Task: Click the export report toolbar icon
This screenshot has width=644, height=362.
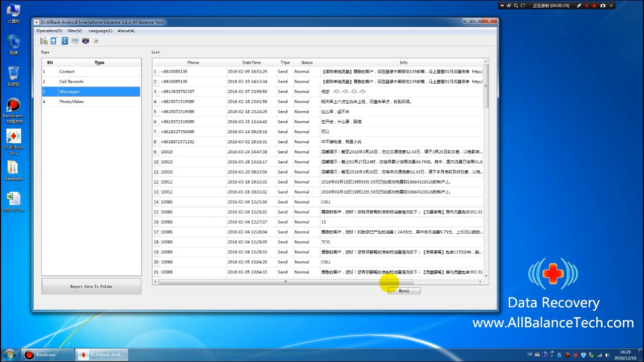Action: pyautogui.click(x=96, y=41)
